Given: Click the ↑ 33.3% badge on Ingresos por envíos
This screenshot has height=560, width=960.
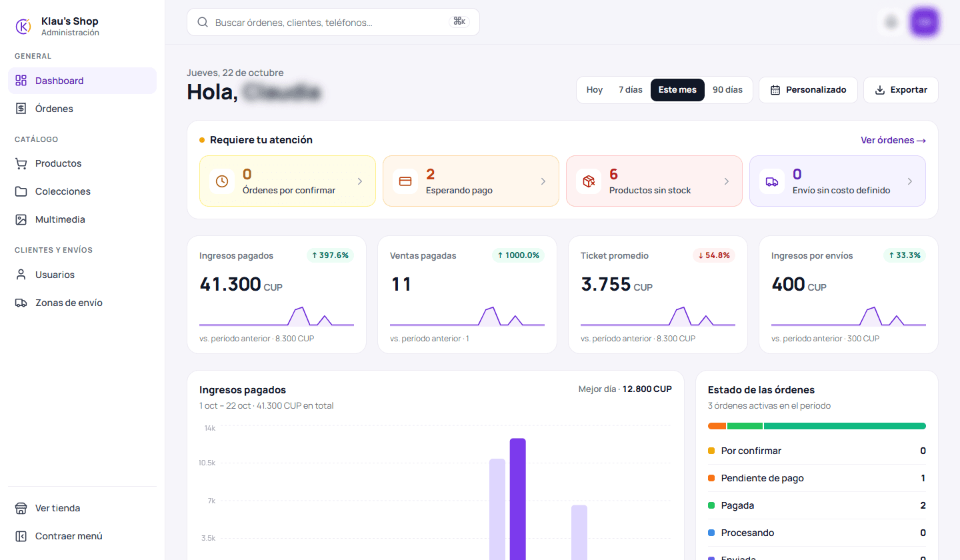Looking at the screenshot, I should coord(905,255).
